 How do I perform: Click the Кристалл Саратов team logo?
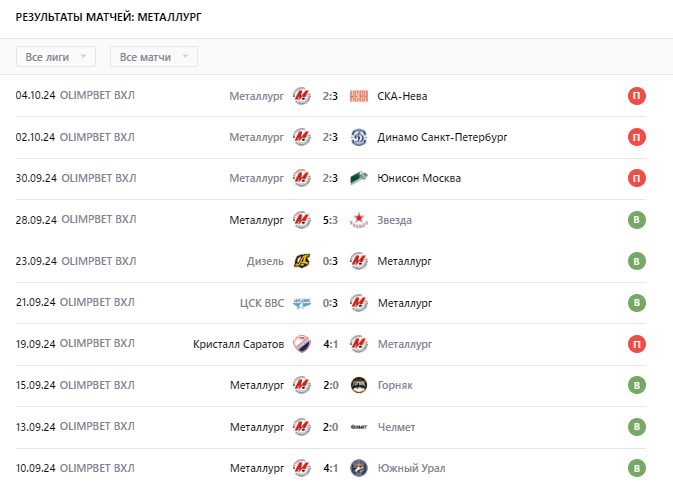(302, 344)
